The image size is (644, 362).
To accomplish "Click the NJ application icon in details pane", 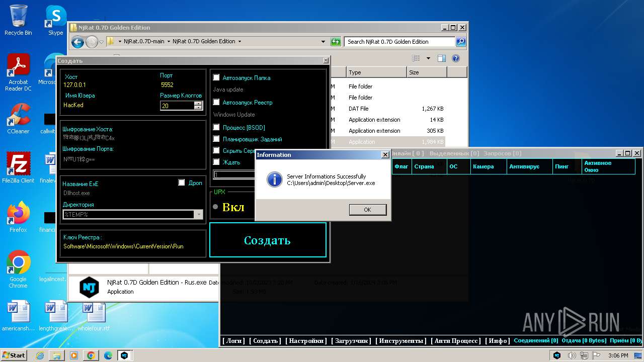I will tap(89, 287).
